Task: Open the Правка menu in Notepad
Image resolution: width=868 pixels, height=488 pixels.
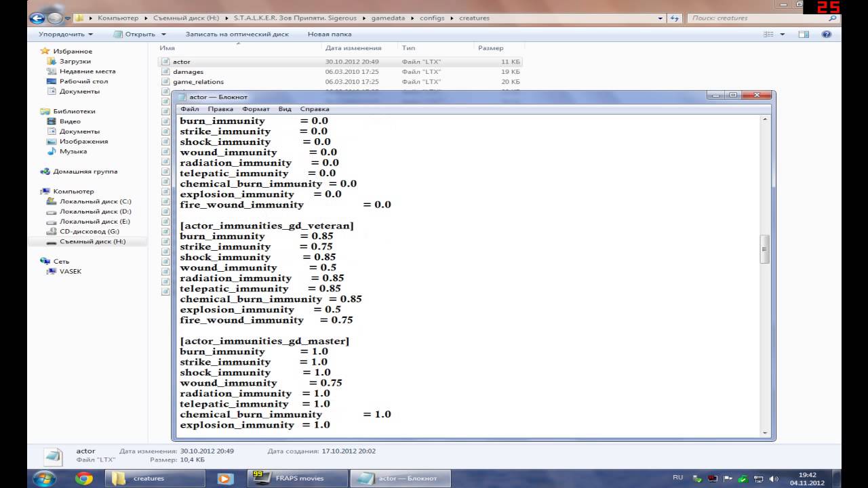Action: pyautogui.click(x=220, y=108)
